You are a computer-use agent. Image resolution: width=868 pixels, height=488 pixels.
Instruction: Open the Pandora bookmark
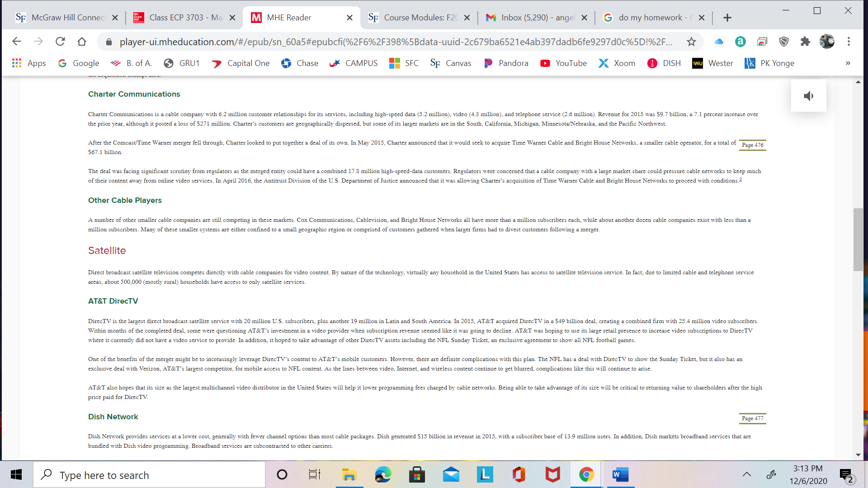pyautogui.click(x=506, y=63)
